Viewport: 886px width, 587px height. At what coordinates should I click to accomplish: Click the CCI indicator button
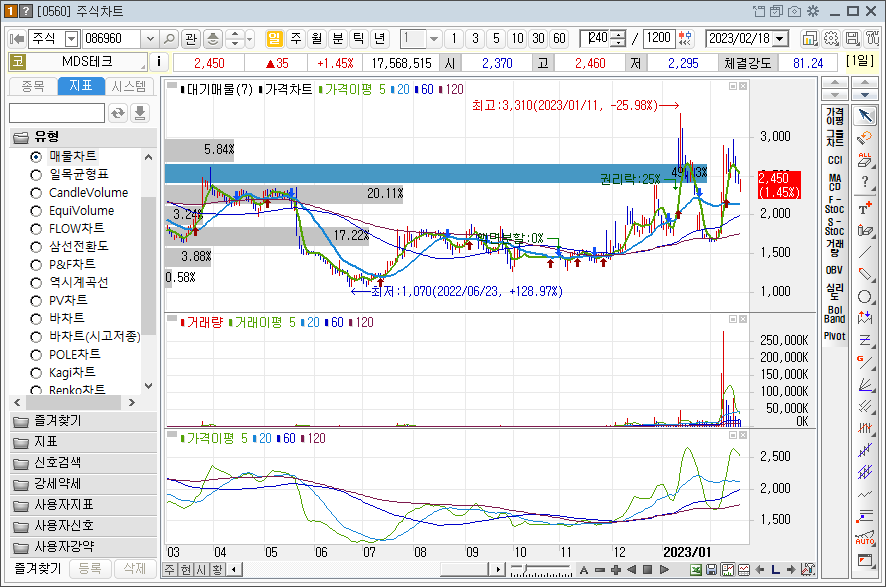tap(835, 160)
